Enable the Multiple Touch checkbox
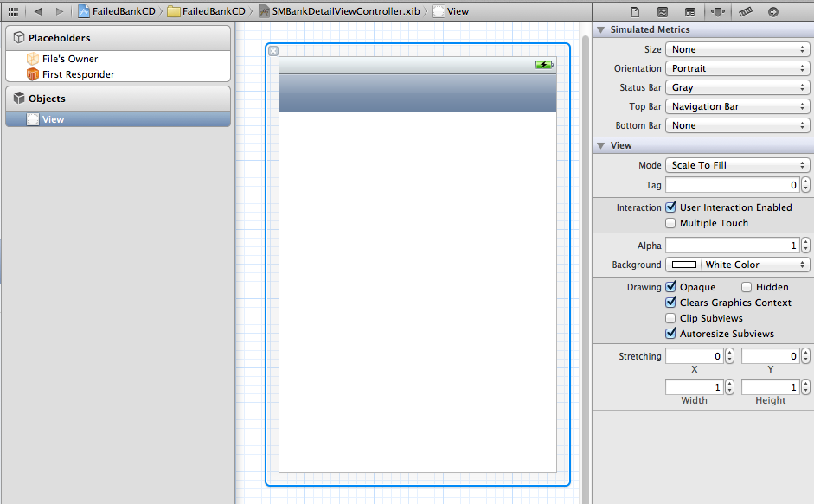Image resolution: width=814 pixels, height=504 pixels. pyautogui.click(x=670, y=223)
